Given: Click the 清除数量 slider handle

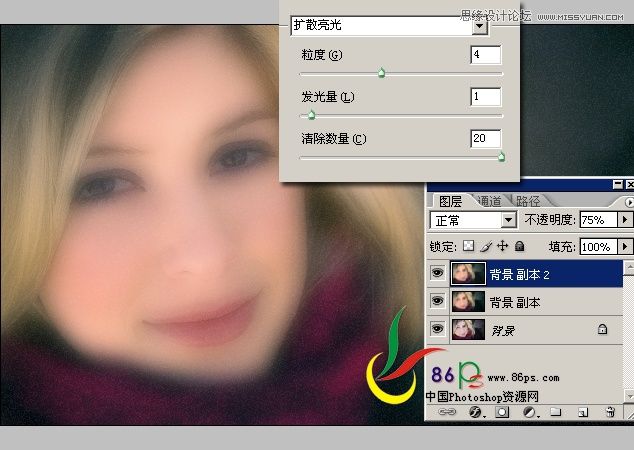Looking at the screenshot, I should click(501, 157).
